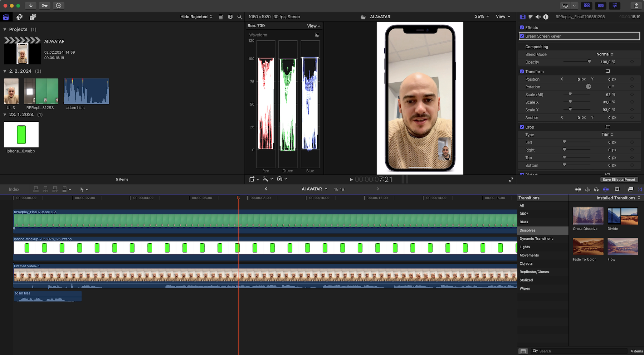644x355 pixels.
Task: Switch to the Audio inspector tab
Action: [x=538, y=17]
